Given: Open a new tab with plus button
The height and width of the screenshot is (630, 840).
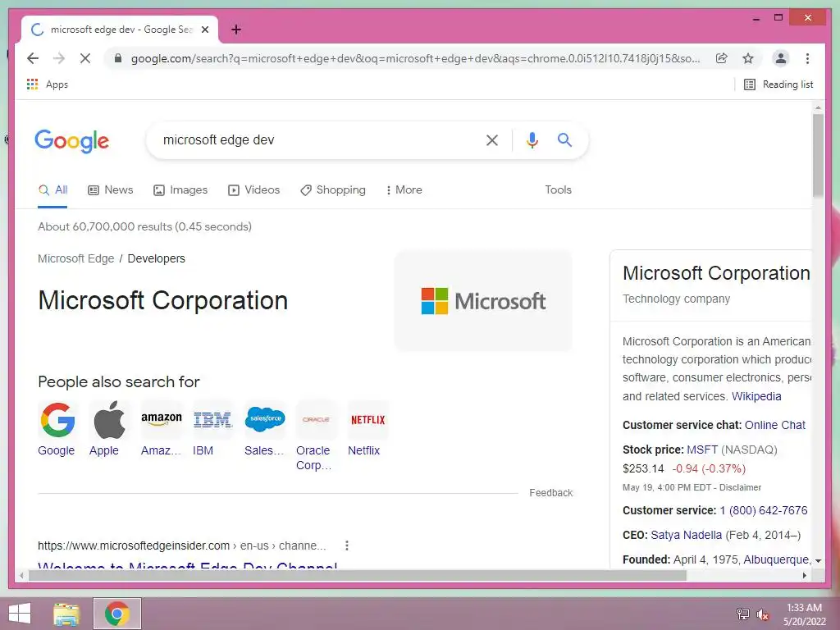Looking at the screenshot, I should tap(235, 30).
